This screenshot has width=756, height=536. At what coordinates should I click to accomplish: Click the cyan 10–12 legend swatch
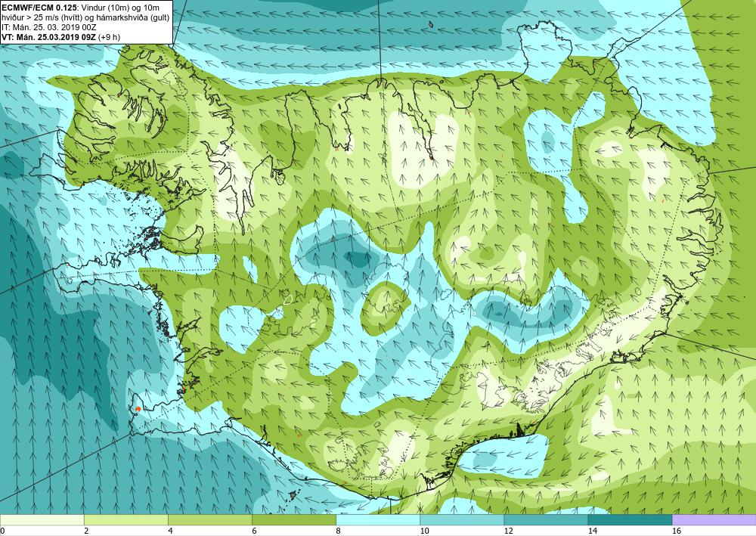[x=462, y=519]
